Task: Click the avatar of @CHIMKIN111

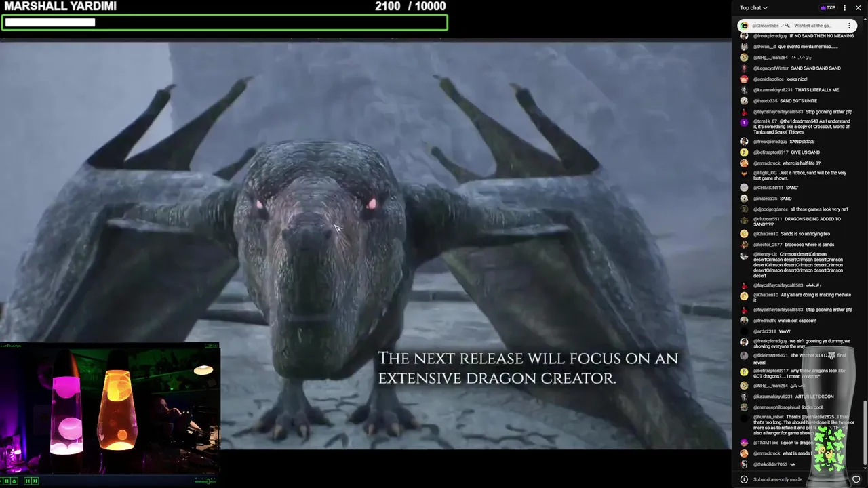Action: (744, 188)
